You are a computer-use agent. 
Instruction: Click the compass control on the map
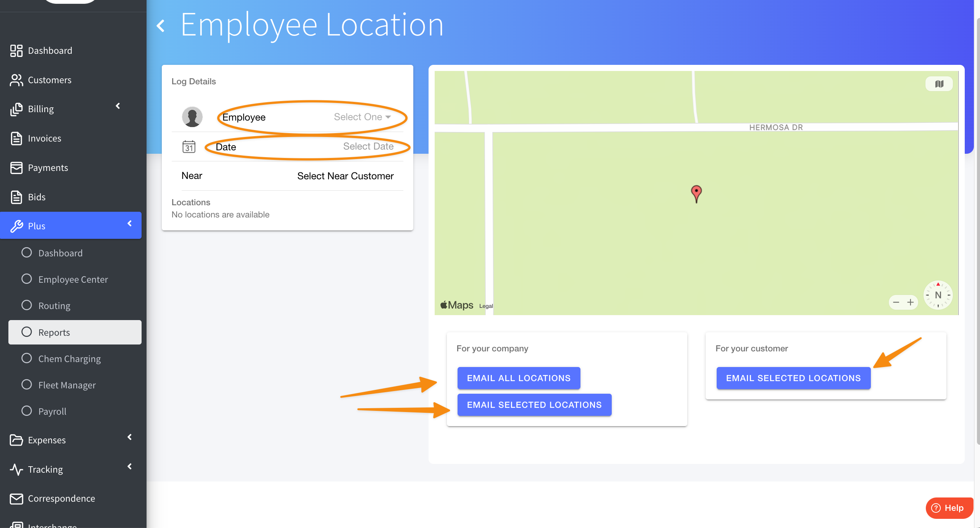tap(938, 295)
